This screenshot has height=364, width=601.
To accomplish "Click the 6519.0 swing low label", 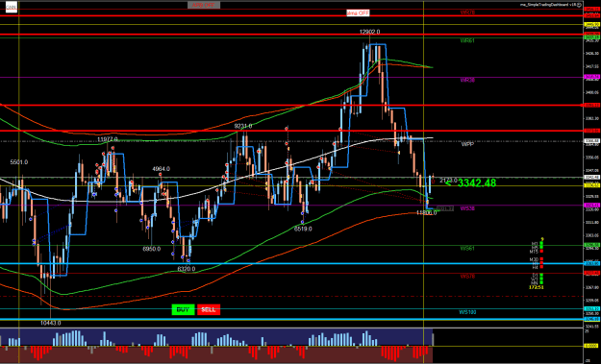I will [x=303, y=229].
